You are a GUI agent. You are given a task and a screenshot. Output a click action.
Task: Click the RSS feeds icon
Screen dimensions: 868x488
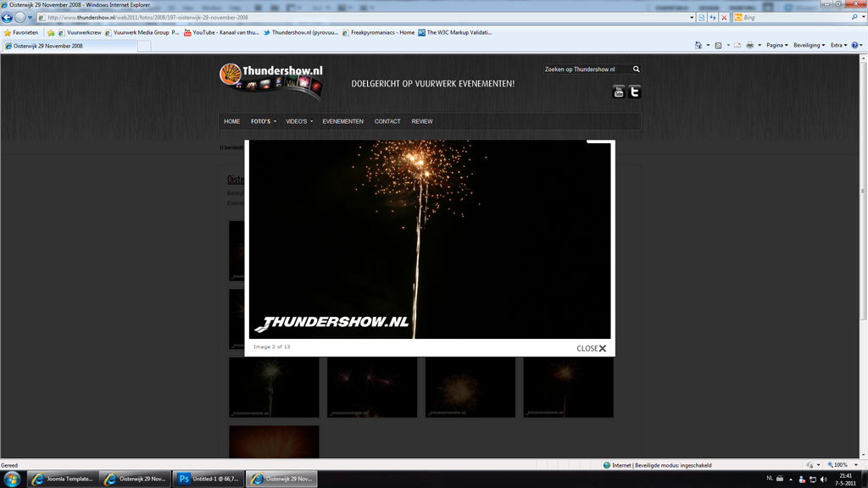click(718, 46)
